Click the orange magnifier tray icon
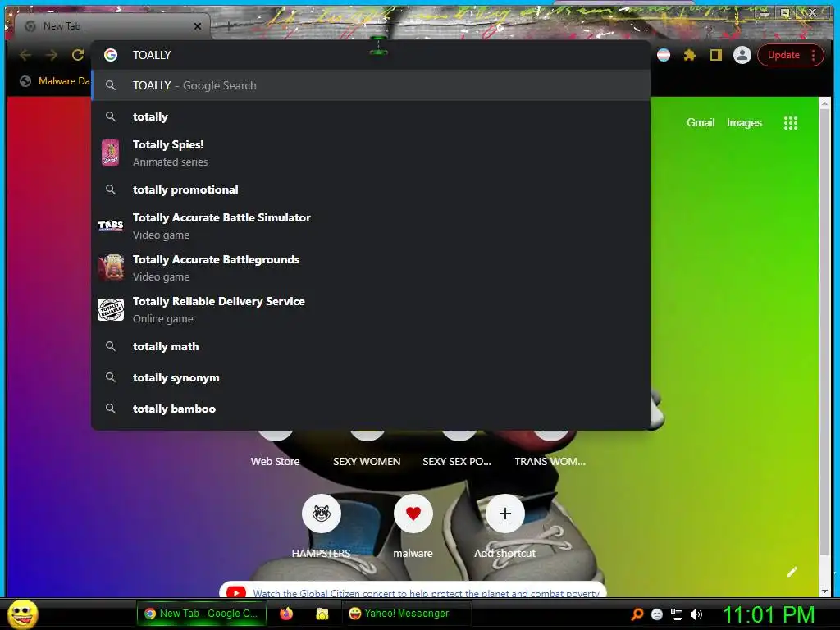This screenshot has height=630, width=840. coord(637,614)
